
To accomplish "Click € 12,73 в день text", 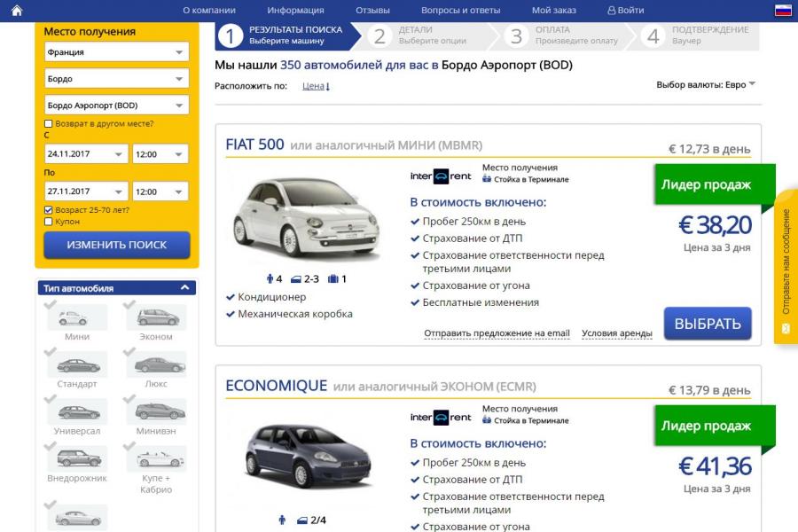I will (709, 149).
